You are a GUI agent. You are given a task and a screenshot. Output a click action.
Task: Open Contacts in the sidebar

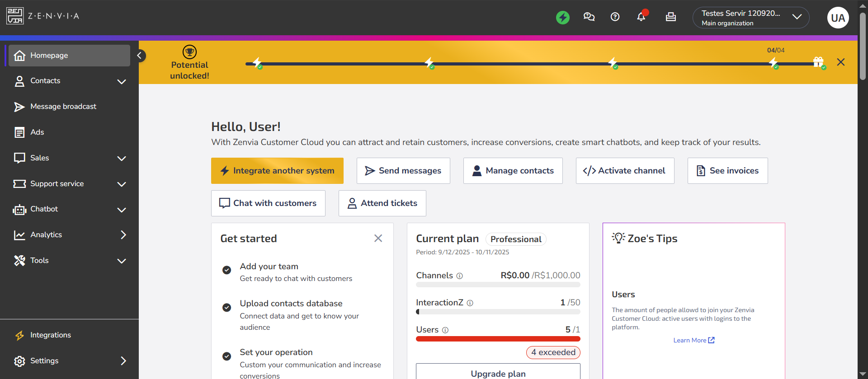coord(69,81)
